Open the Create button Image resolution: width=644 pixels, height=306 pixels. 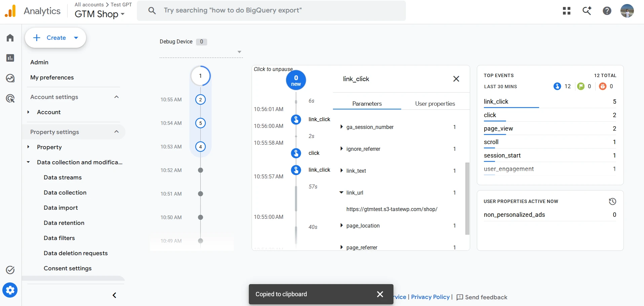55,38
